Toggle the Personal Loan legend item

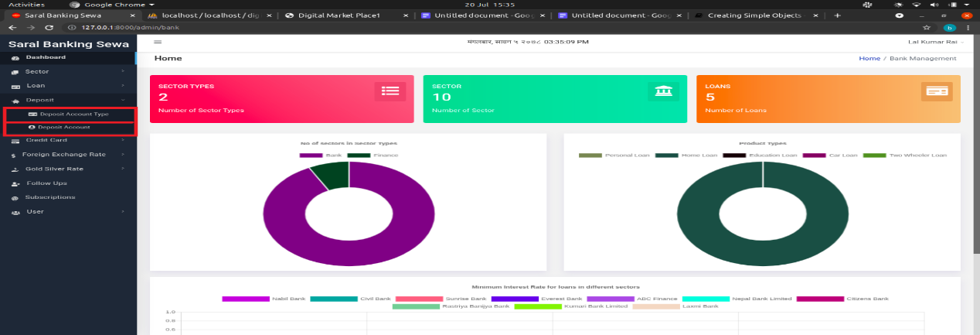(614, 156)
